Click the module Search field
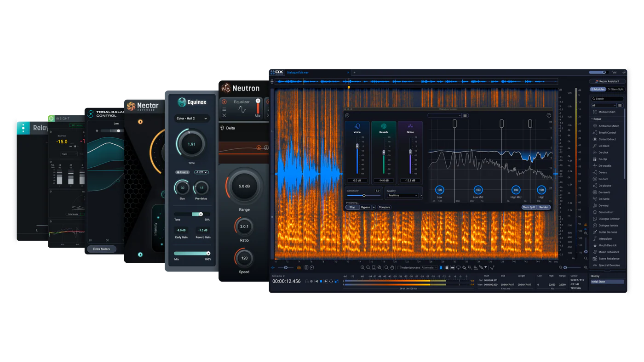Screen dimensions: 644x362 pyautogui.click(x=607, y=99)
